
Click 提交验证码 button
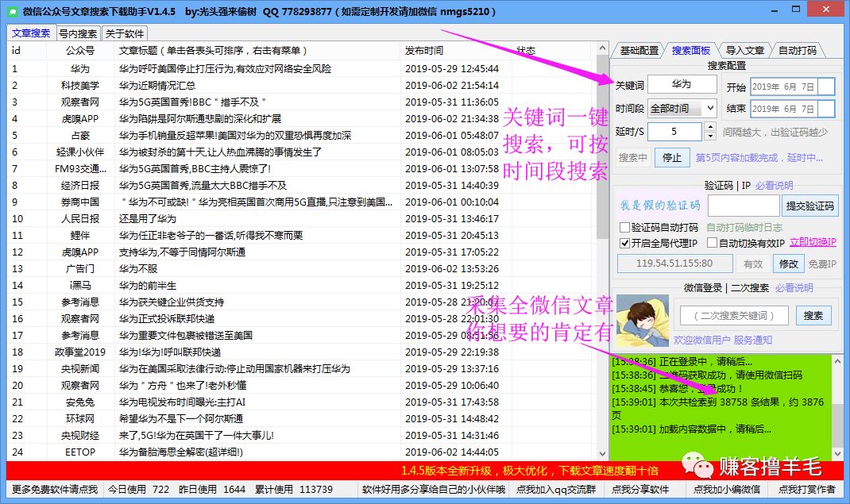(x=810, y=206)
